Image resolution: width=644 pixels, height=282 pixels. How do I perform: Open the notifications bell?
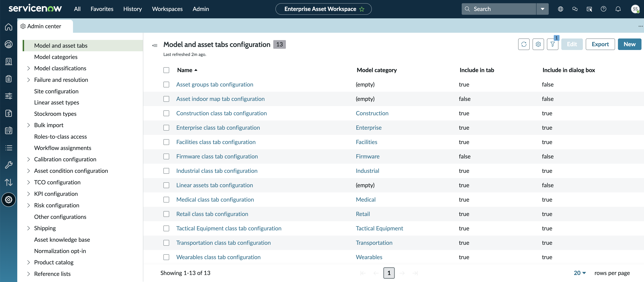[x=618, y=9]
